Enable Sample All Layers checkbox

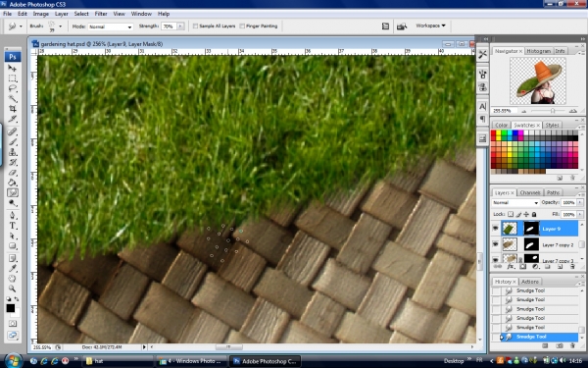pyautogui.click(x=195, y=26)
